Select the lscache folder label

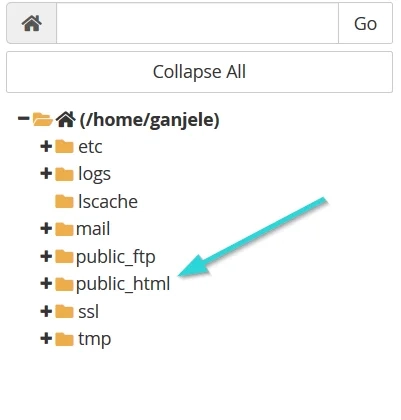tap(108, 201)
